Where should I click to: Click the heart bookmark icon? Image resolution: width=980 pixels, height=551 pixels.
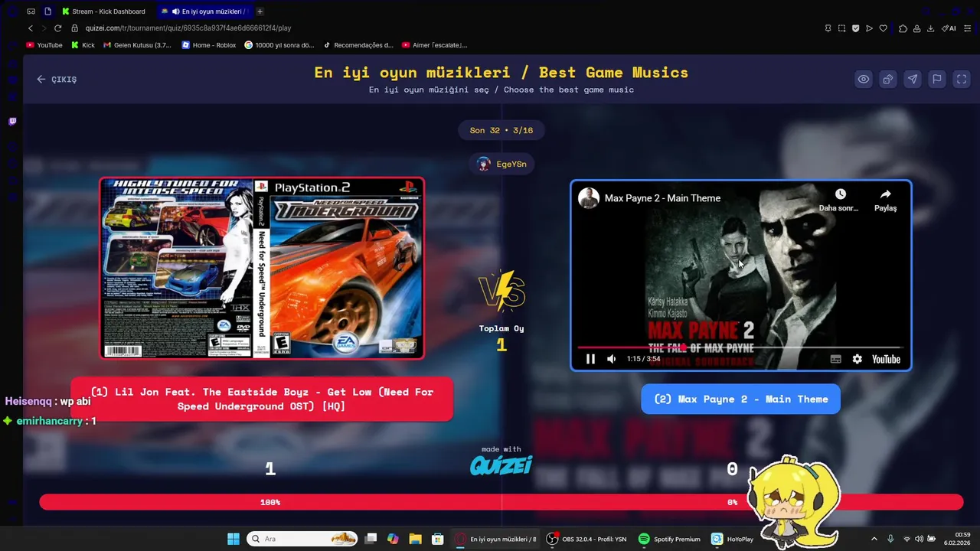883,28
